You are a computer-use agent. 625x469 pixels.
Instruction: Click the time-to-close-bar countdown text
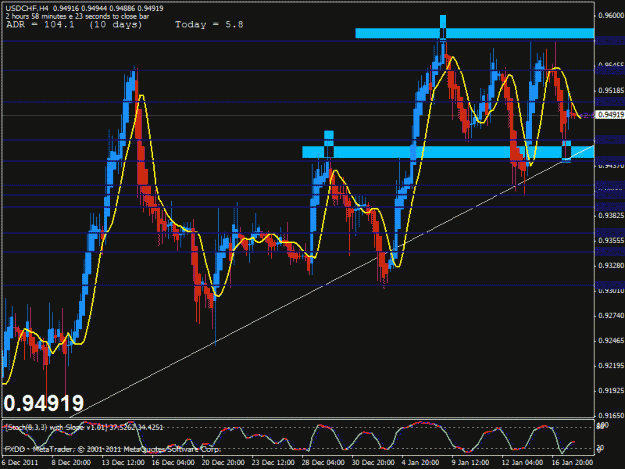[x=77, y=16]
